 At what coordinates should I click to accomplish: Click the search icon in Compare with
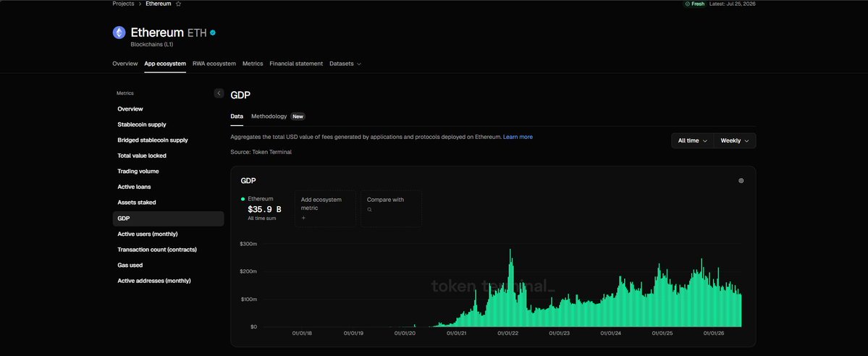pos(369,210)
